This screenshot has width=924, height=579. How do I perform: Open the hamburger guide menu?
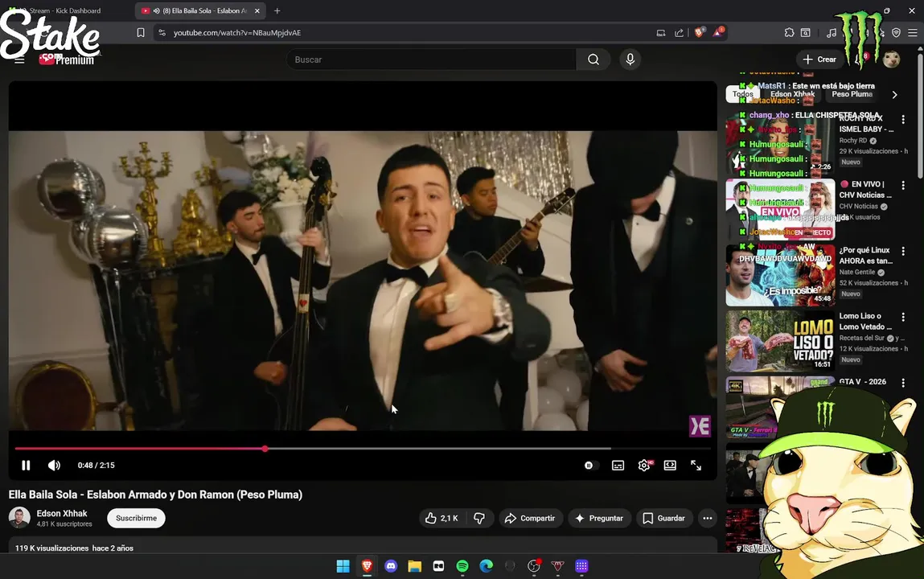click(19, 60)
